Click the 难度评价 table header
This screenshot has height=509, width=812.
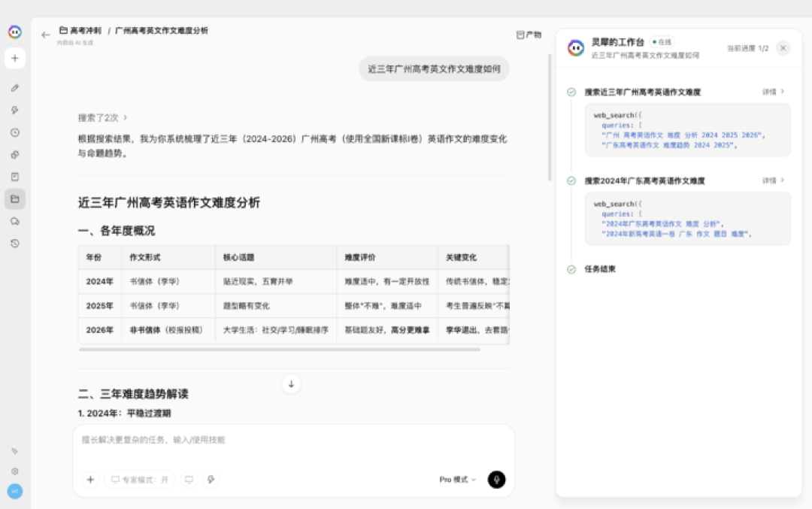[387, 257]
